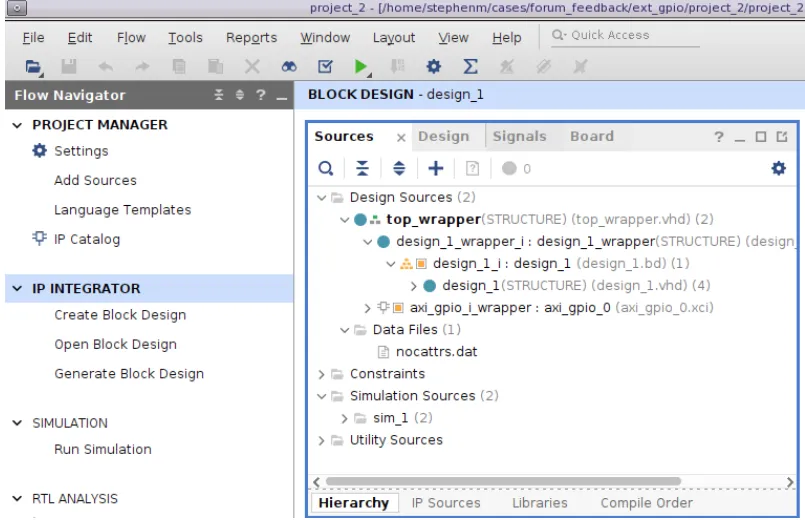
Task: Select the nocattrs.dat data file
Action: click(435, 352)
